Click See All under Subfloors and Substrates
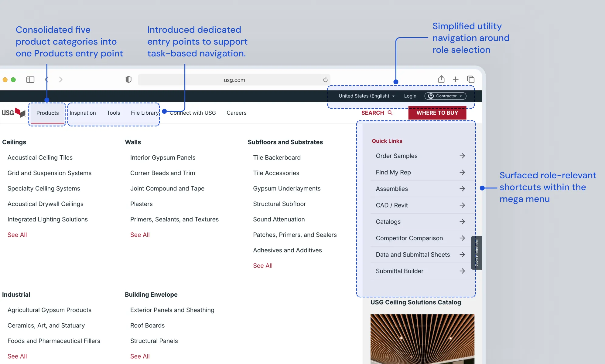Image resolution: width=605 pixels, height=364 pixels. (263, 266)
